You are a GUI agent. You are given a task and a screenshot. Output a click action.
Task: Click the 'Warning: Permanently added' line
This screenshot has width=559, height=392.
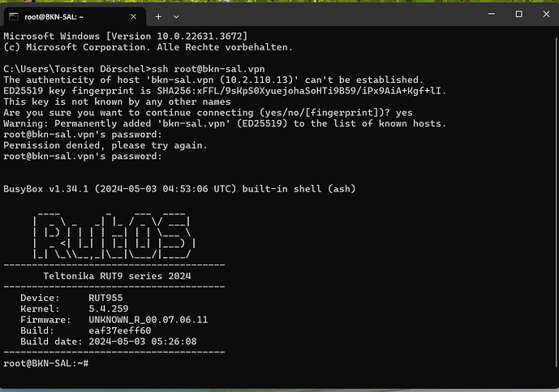click(x=225, y=123)
